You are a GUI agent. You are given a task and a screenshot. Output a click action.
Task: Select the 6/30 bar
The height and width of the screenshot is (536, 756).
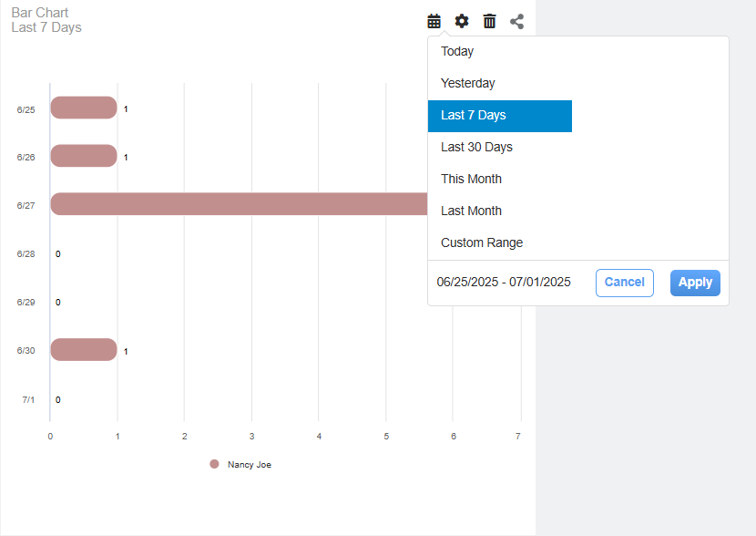click(83, 350)
